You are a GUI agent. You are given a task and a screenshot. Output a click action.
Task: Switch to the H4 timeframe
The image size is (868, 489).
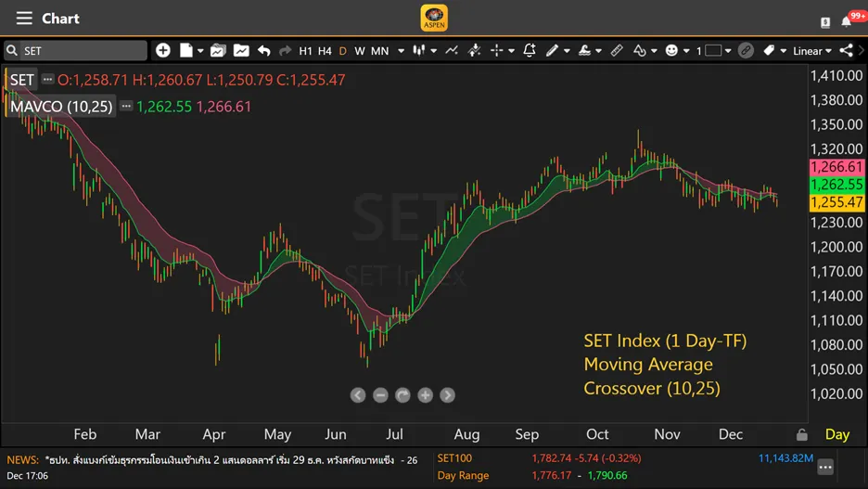pyautogui.click(x=325, y=51)
